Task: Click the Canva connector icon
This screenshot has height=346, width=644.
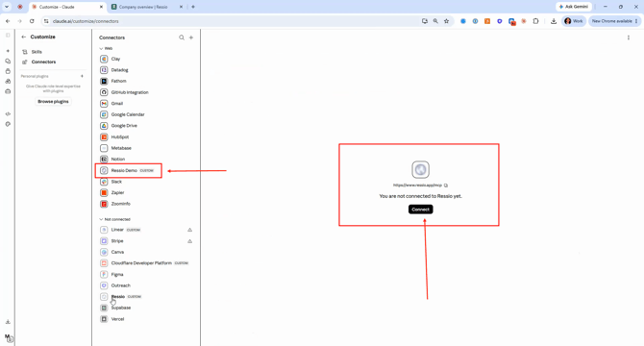Action: [x=104, y=252]
